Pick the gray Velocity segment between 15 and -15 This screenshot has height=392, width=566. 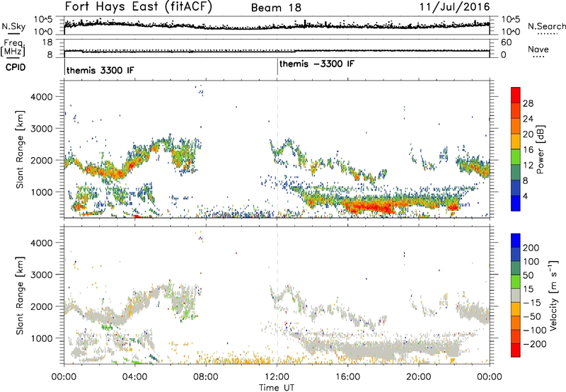pyautogui.click(x=516, y=295)
